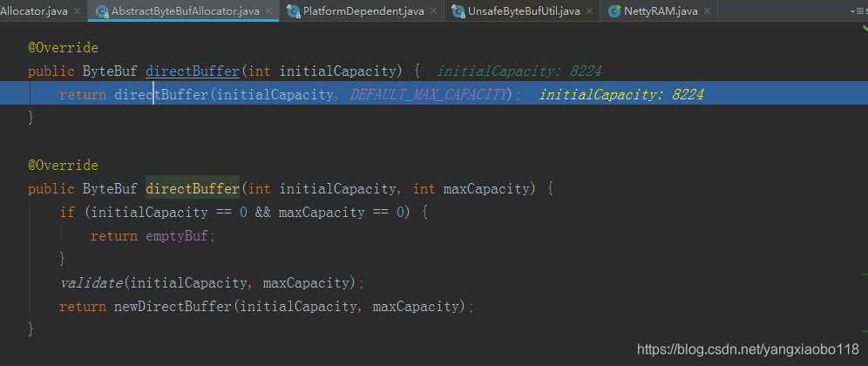Click the yellow inline hint initialCapacity: 8224
The height and width of the screenshot is (366, 868).
(x=621, y=95)
